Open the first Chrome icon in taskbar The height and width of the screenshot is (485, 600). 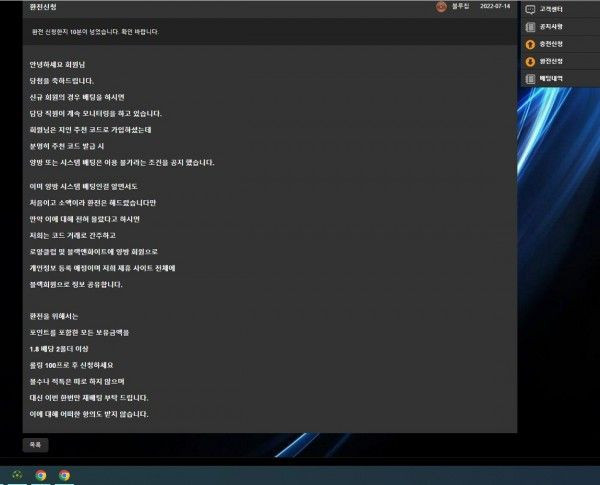41,475
